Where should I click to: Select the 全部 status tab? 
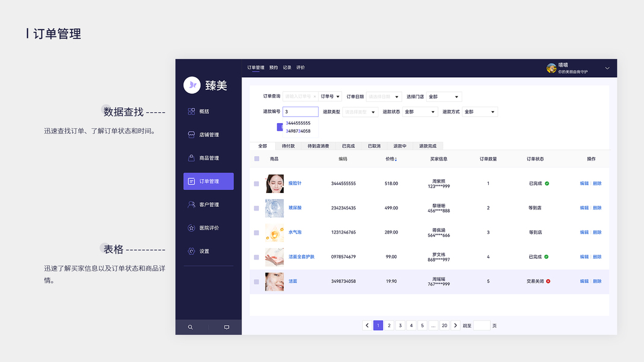[x=263, y=146]
